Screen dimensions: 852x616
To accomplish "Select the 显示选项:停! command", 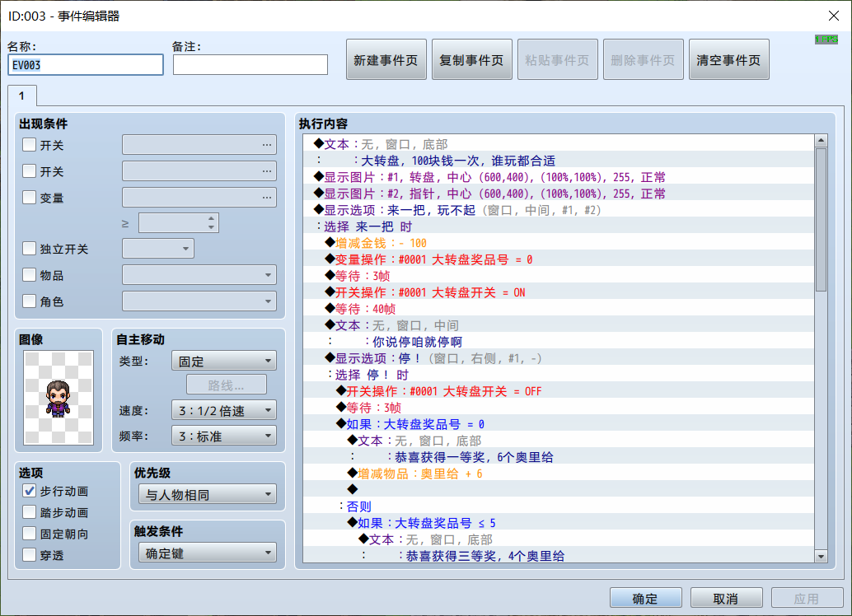I will 559,358.
